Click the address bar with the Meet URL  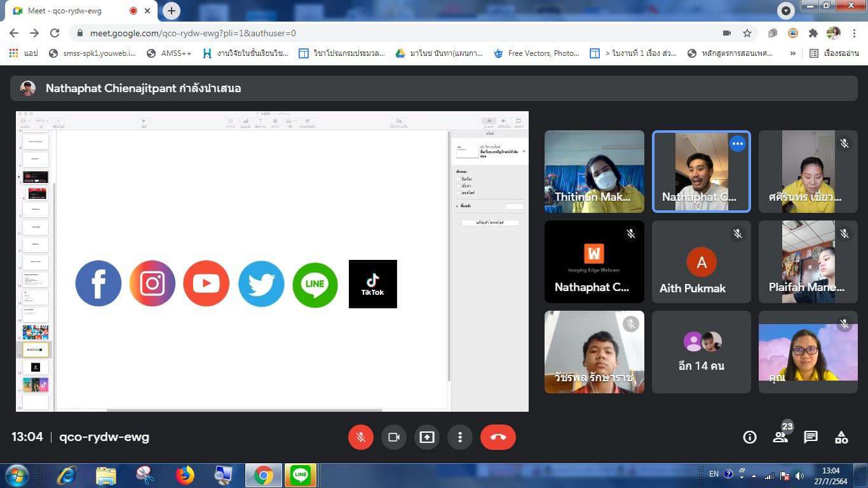(x=381, y=33)
